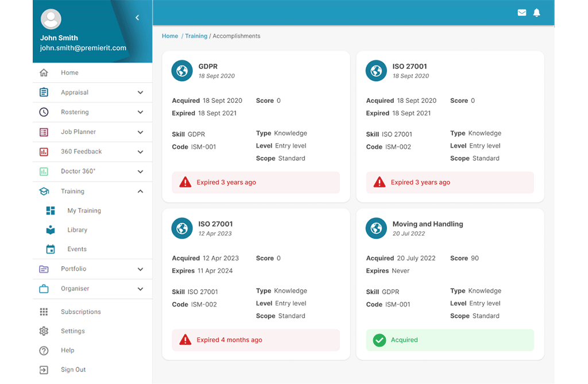Click the Events calendar icon
The width and height of the screenshot is (588, 384).
[51, 249]
